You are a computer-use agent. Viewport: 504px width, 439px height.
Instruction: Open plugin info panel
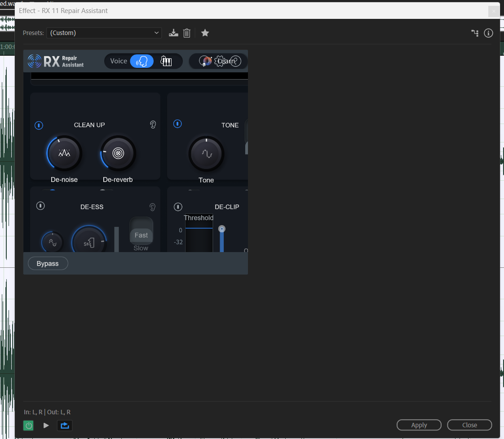click(488, 33)
